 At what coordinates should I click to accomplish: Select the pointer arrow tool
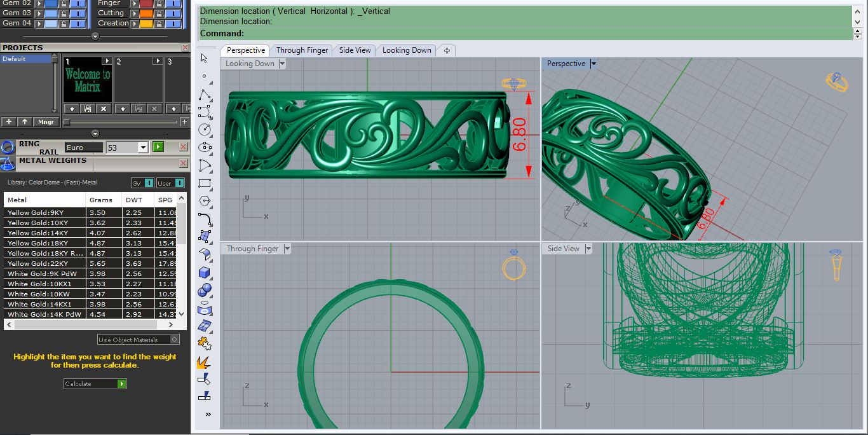click(204, 58)
